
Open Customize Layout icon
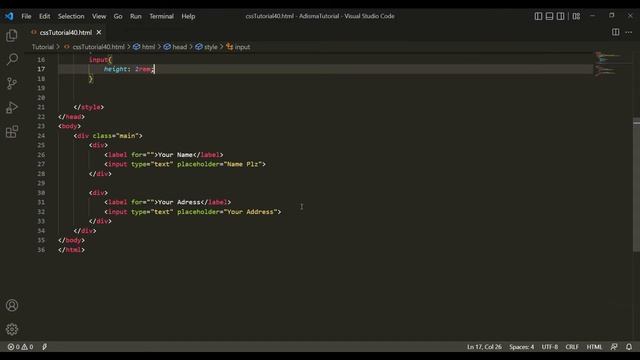pos(576,16)
